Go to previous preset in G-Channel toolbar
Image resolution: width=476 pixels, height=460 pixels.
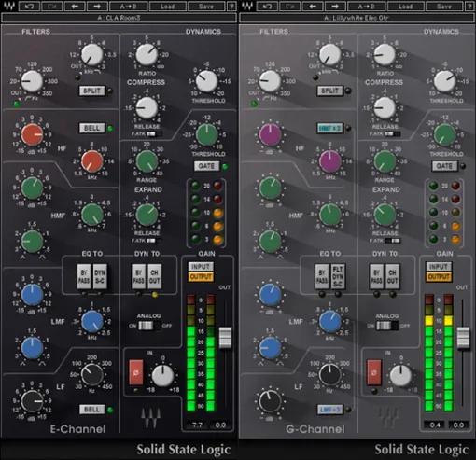313,7
